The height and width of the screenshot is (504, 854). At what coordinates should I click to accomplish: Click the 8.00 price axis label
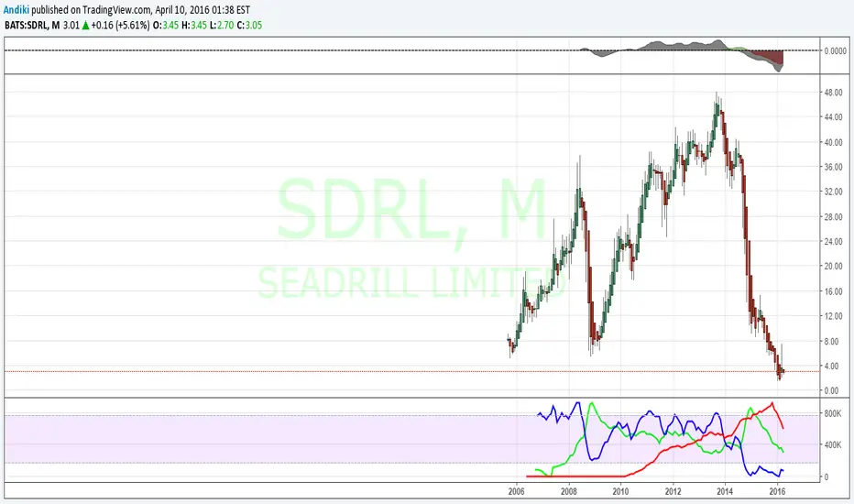click(832, 342)
